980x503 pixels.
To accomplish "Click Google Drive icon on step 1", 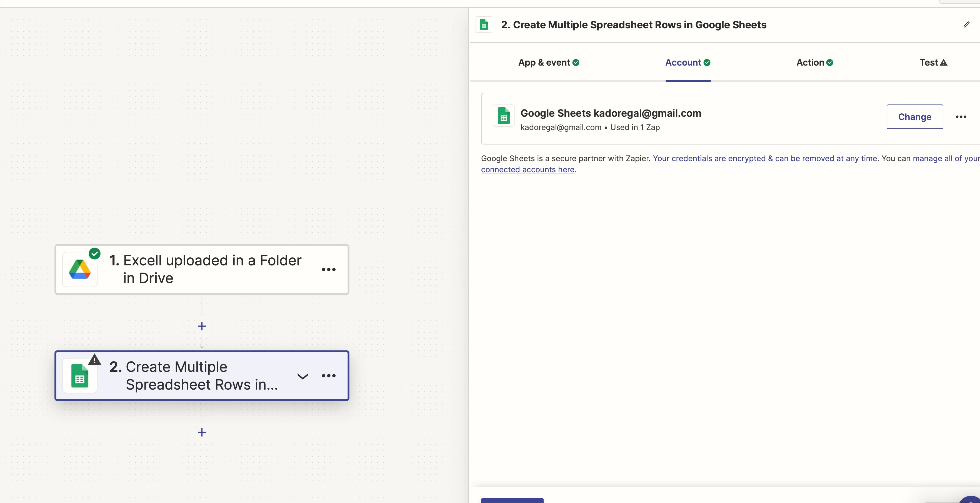I will click(80, 269).
